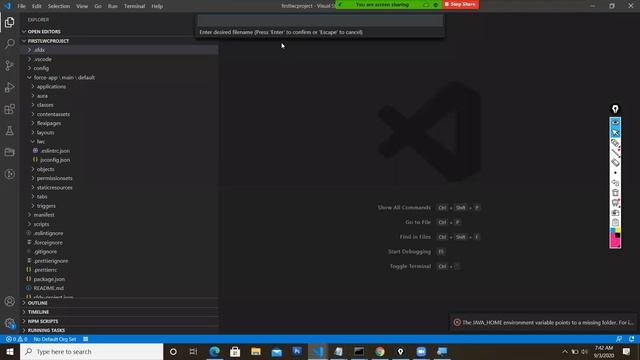The height and width of the screenshot is (360, 640).
Task: Open the Accounts icon
Action: point(9,302)
